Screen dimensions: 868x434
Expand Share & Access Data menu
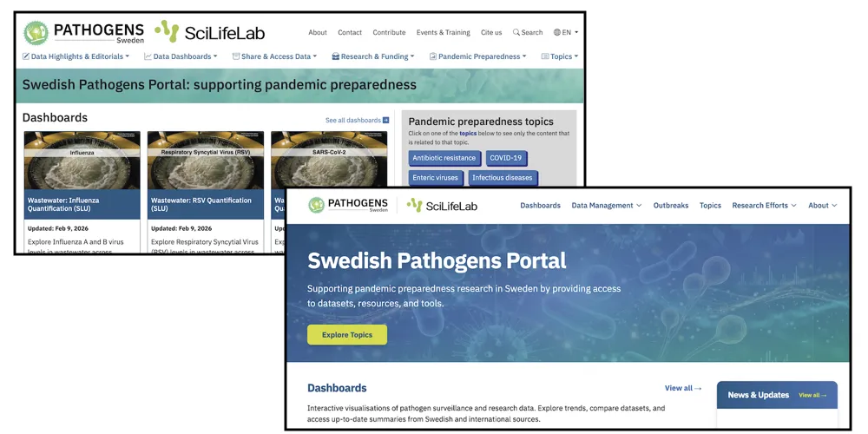click(x=274, y=56)
